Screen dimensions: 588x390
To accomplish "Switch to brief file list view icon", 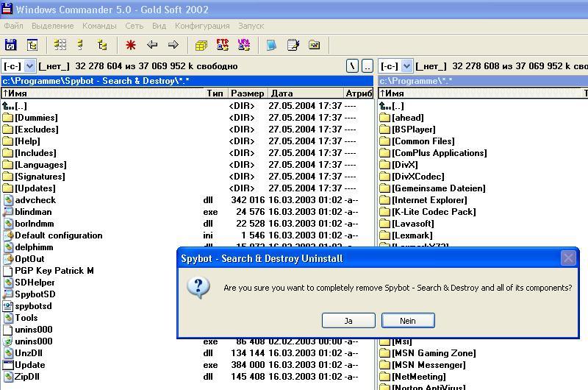I will [x=60, y=45].
